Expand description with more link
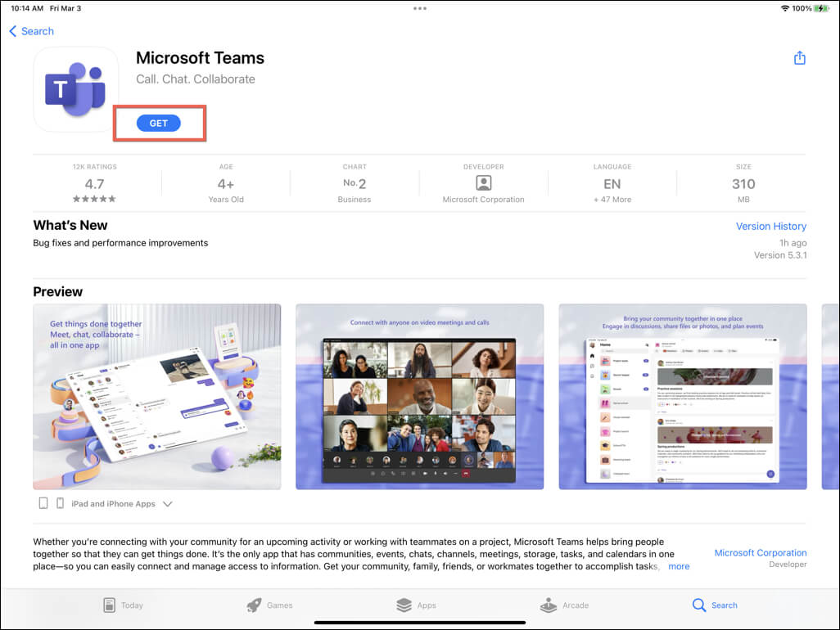This screenshot has height=630, width=840. pyautogui.click(x=679, y=566)
